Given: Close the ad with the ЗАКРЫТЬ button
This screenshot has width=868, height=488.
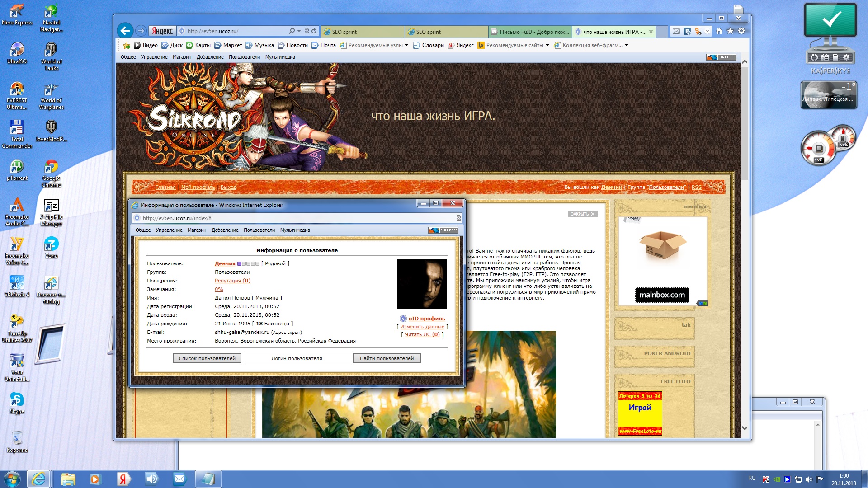Looking at the screenshot, I should point(582,214).
